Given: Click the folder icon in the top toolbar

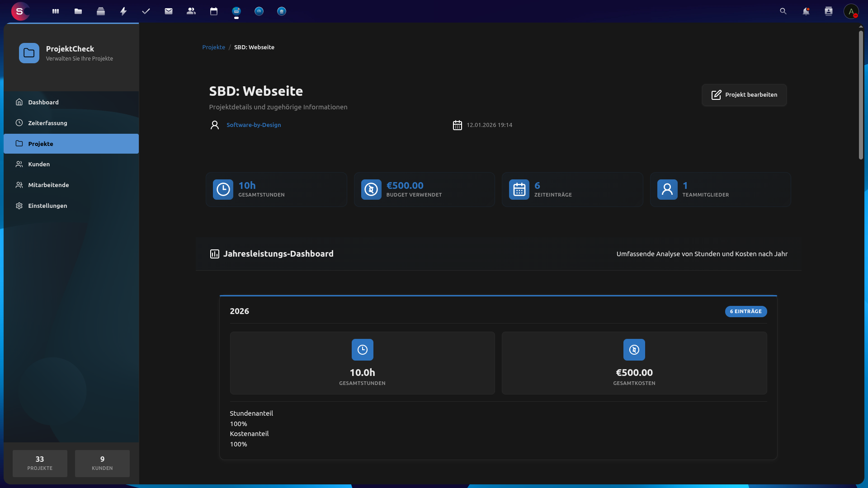Looking at the screenshot, I should click(x=78, y=11).
